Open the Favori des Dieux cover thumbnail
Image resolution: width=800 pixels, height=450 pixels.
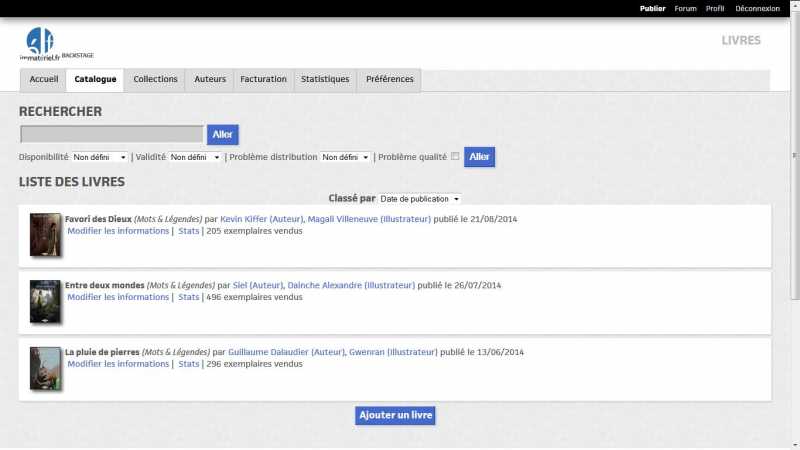pos(45,235)
